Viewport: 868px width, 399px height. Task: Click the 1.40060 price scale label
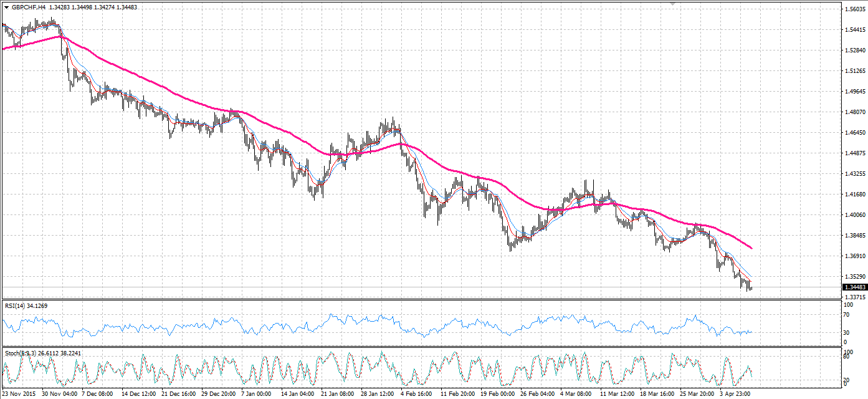pos(854,215)
